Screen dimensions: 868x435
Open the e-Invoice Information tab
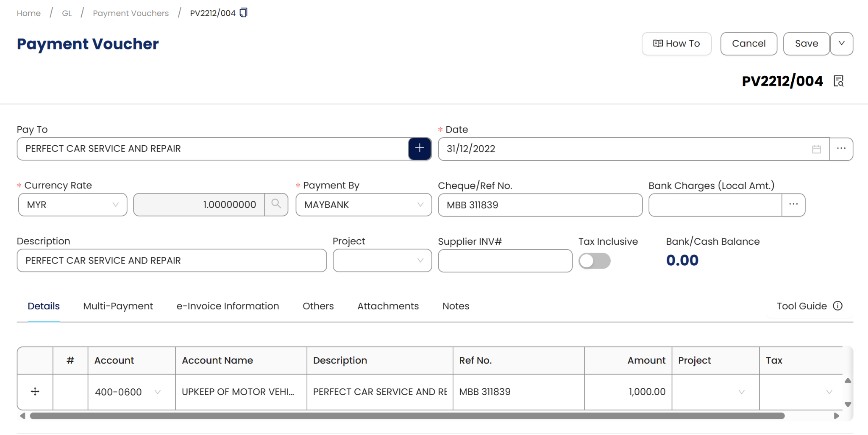coord(228,306)
